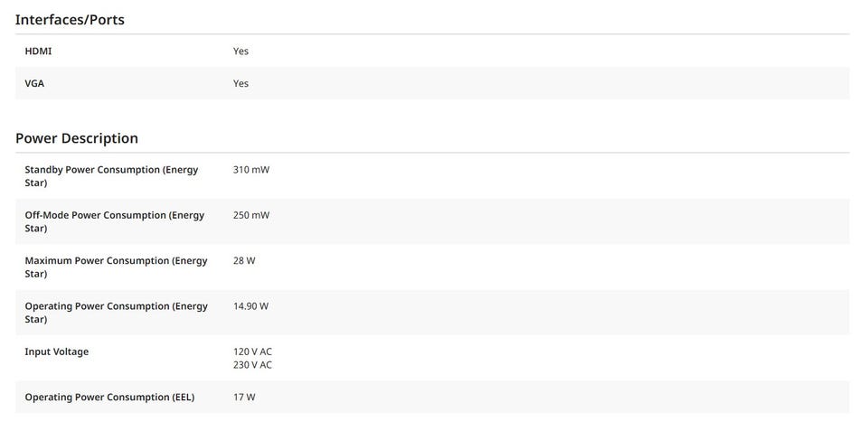The width and height of the screenshot is (868, 431).
Task: Select the Standby Power Consumption label
Action: 111,176
